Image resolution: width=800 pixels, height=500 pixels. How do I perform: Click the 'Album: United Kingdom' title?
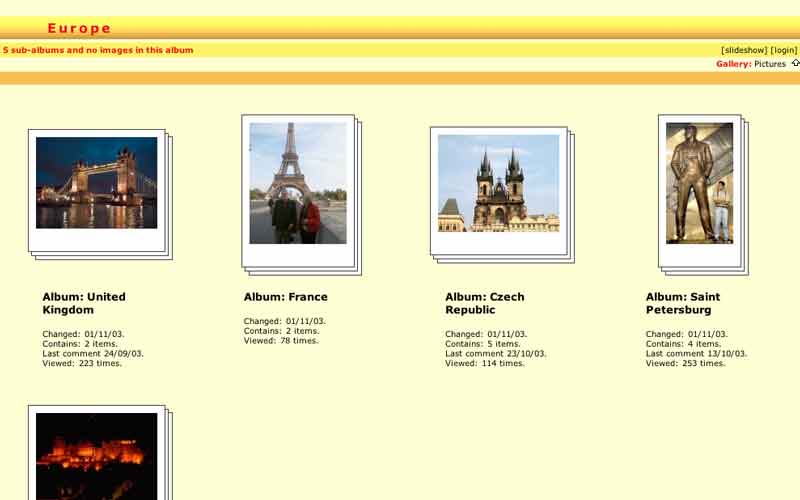tap(84, 303)
